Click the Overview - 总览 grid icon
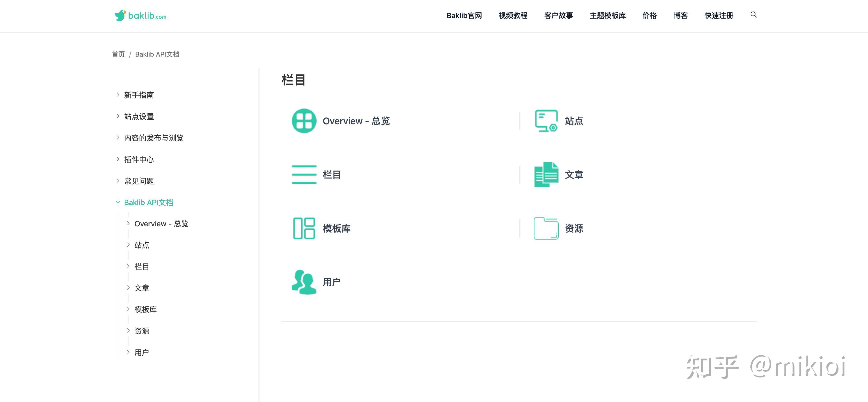 (304, 121)
